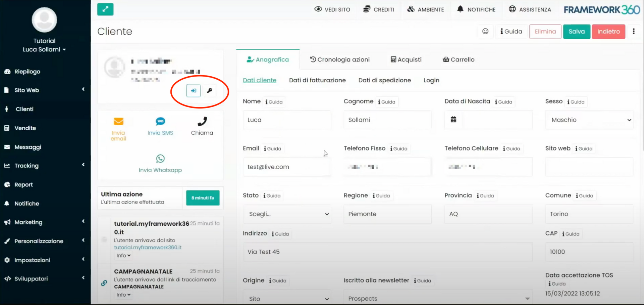Click the Email field containing test@live.com
644x305 pixels.
287,167
